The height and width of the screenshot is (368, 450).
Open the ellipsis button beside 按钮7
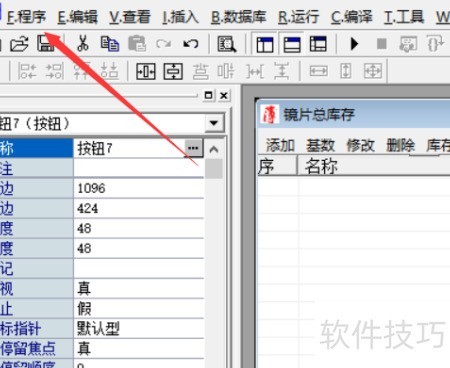pos(193,148)
